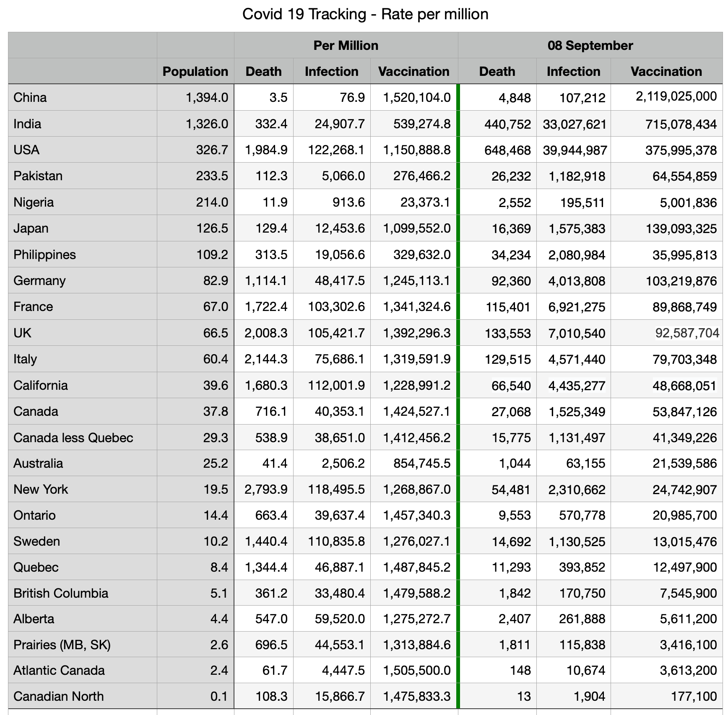Select India's population cell 1,326.0
The width and height of the screenshot is (728, 715).
coord(207,124)
